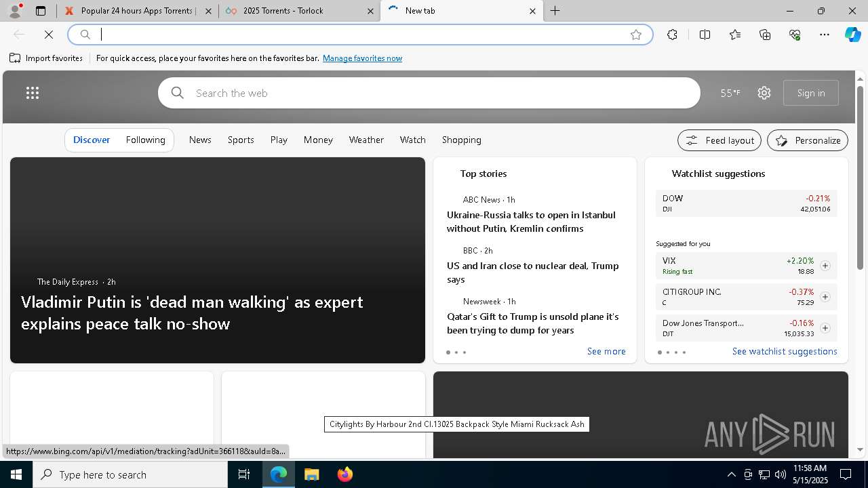Open Task View on the taskbar
The image size is (868, 488).
[244, 474]
